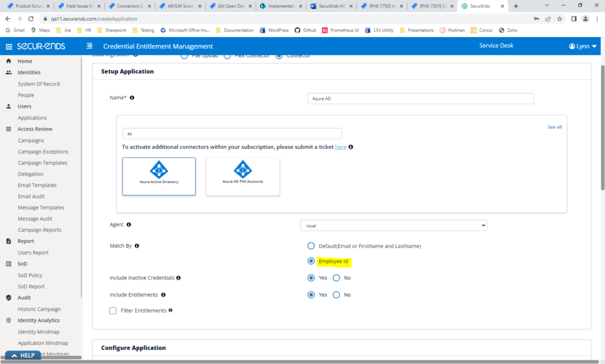This screenshot has height=364, width=605.
Task: Set Include Entitlements to No
Action: 336,294
